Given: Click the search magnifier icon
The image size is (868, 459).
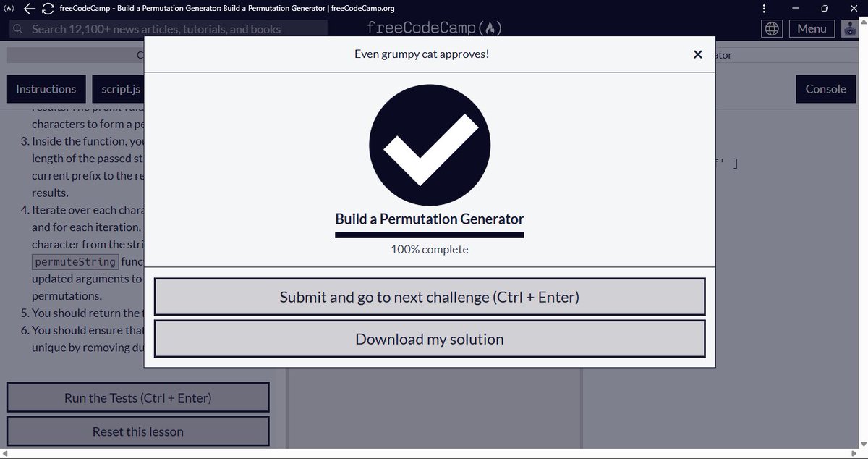Looking at the screenshot, I should [x=19, y=29].
